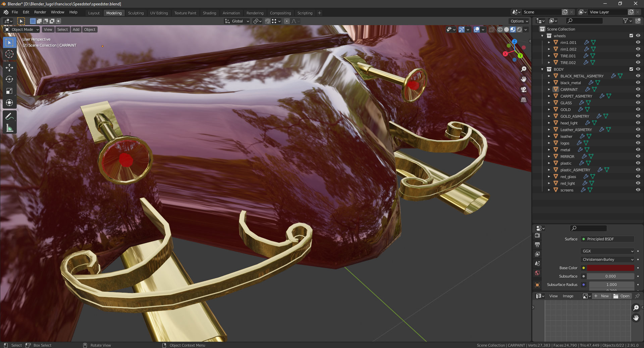Select the Measure tool
This screenshot has width=644, height=348.
[x=9, y=128]
